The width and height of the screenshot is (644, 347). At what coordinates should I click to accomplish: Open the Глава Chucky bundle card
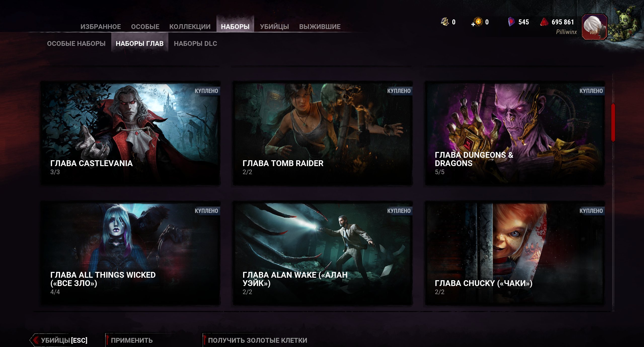[515, 253]
